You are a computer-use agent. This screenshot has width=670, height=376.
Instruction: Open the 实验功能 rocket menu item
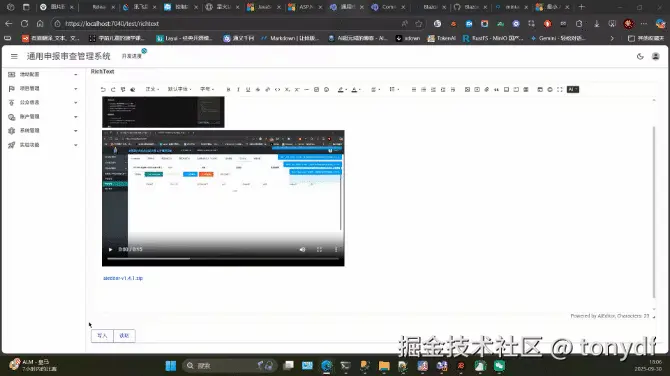(x=29, y=145)
